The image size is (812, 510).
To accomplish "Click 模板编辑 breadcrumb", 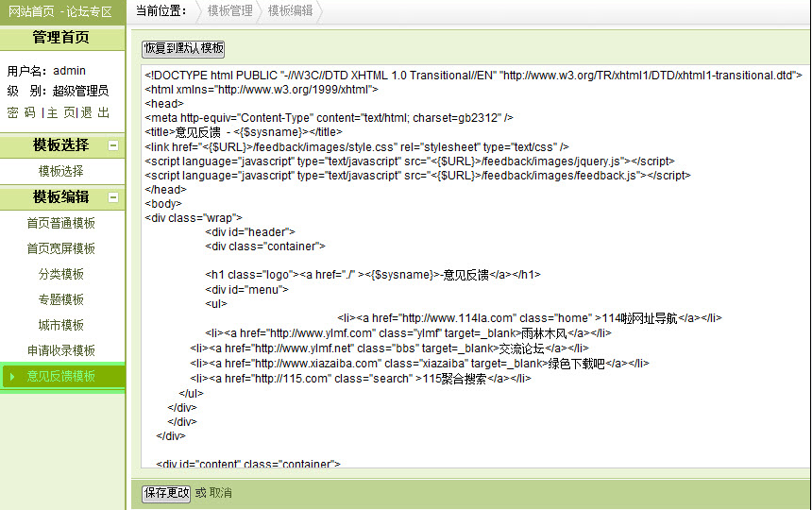I will pyautogui.click(x=290, y=10).
